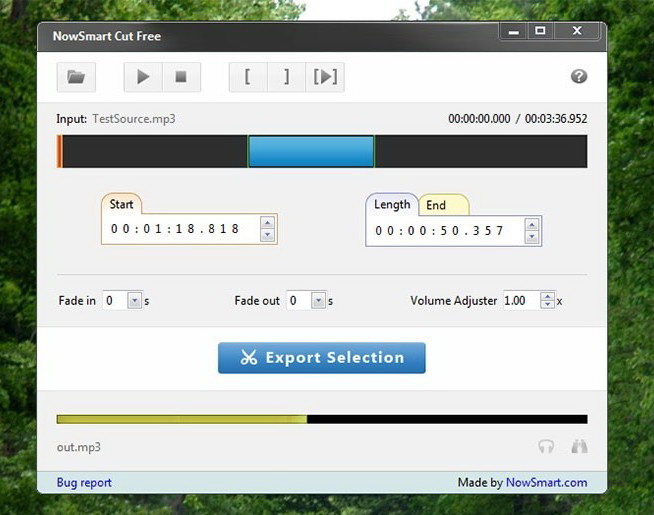The width and height of the screenshot is (654, 515).
Task: Open the Fade in seconds dropdown
Action: (x=134, y=301)
